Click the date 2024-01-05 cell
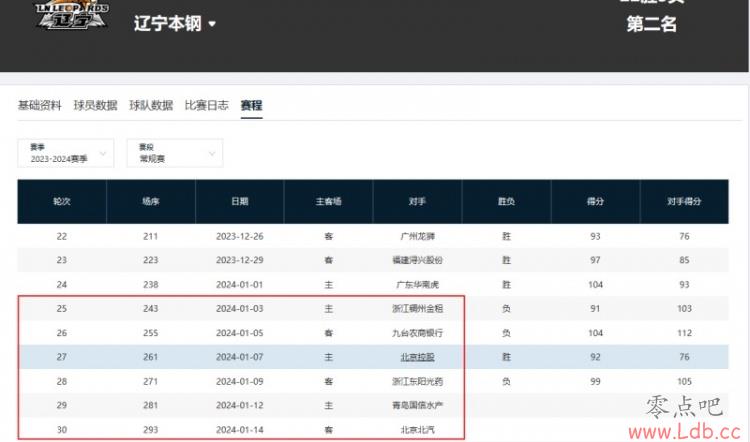This screenshot has height=442, width=750. [x=240, y=333]
